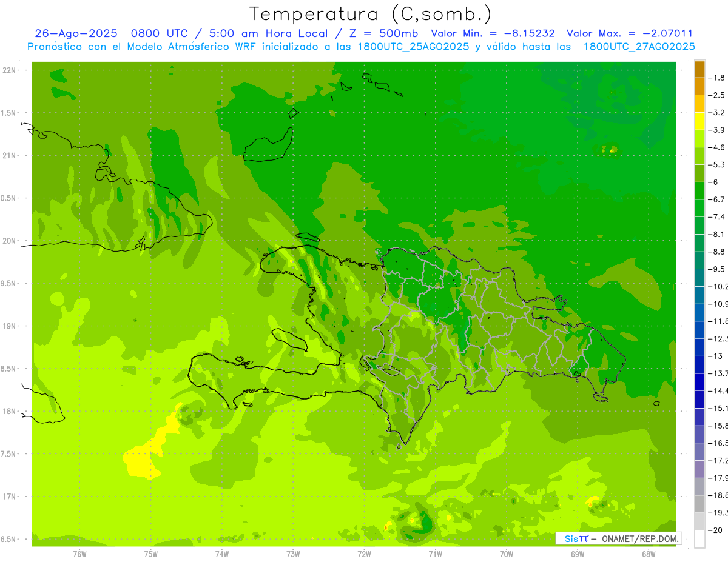Viewport: 728px width, 562px height.
Task: Click the "Valor Max. = -2.07011" value
Action: tap(630, 34)
